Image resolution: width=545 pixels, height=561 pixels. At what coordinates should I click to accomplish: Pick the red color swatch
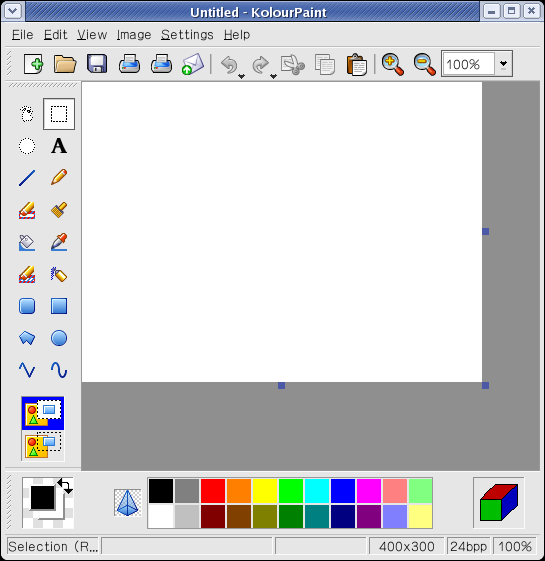pos(213,491)
